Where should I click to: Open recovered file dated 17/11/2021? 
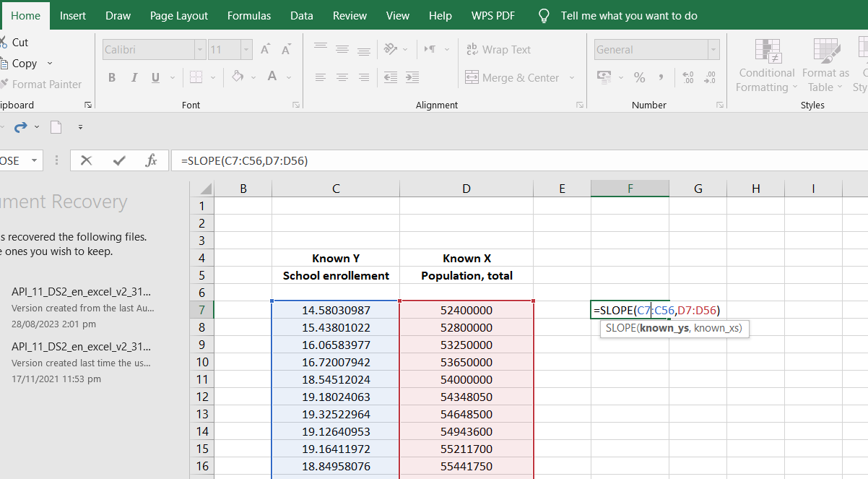click(82, 362)
